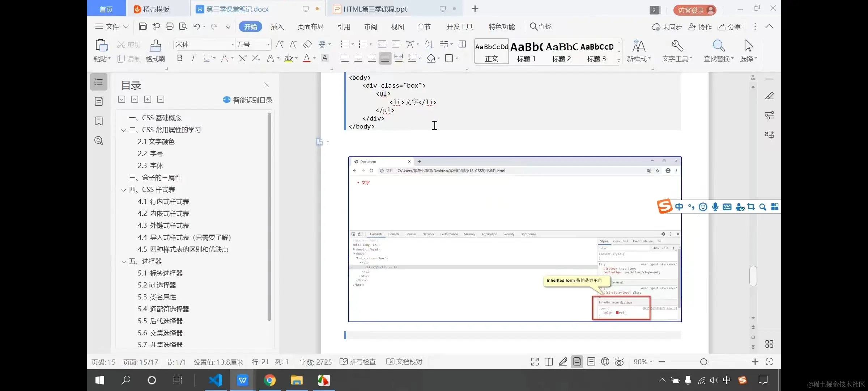Click the Text Tools (文字工具) wrench icon

[677, 46]
